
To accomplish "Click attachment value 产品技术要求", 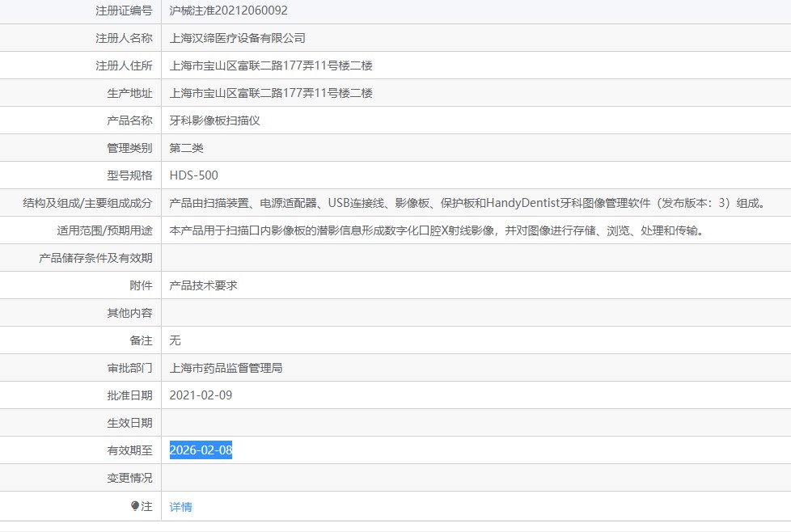I will (203, 285).
